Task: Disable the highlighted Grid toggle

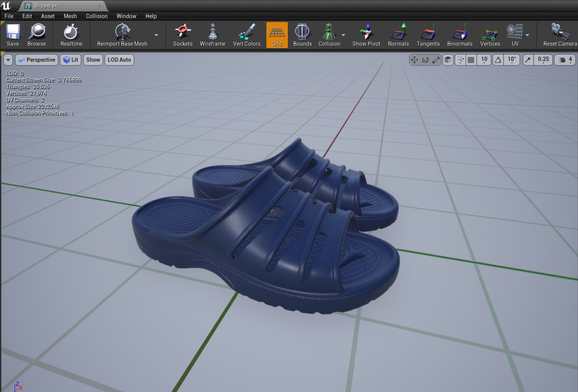Action: point(277,35)
